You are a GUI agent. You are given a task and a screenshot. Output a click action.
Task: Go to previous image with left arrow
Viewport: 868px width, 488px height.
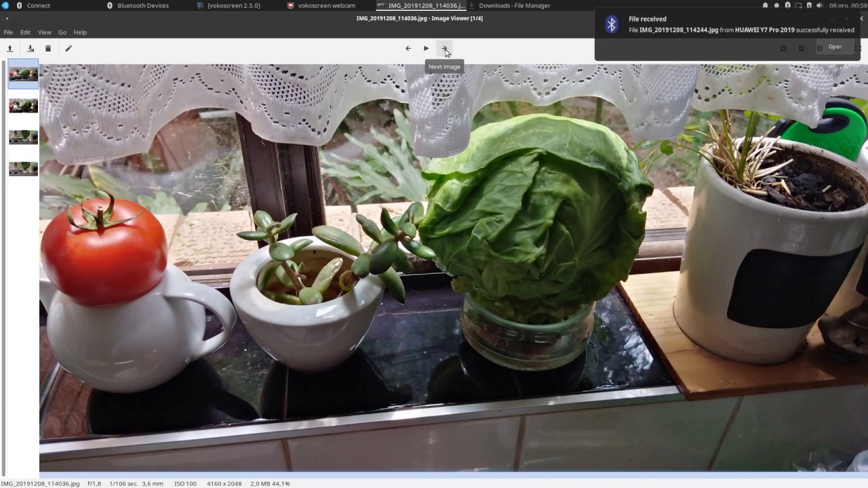click(x=408, y=48)
